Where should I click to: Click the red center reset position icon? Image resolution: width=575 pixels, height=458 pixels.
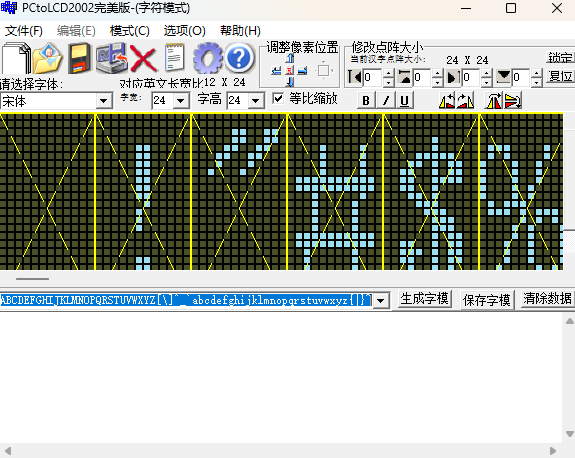point(290,70)
